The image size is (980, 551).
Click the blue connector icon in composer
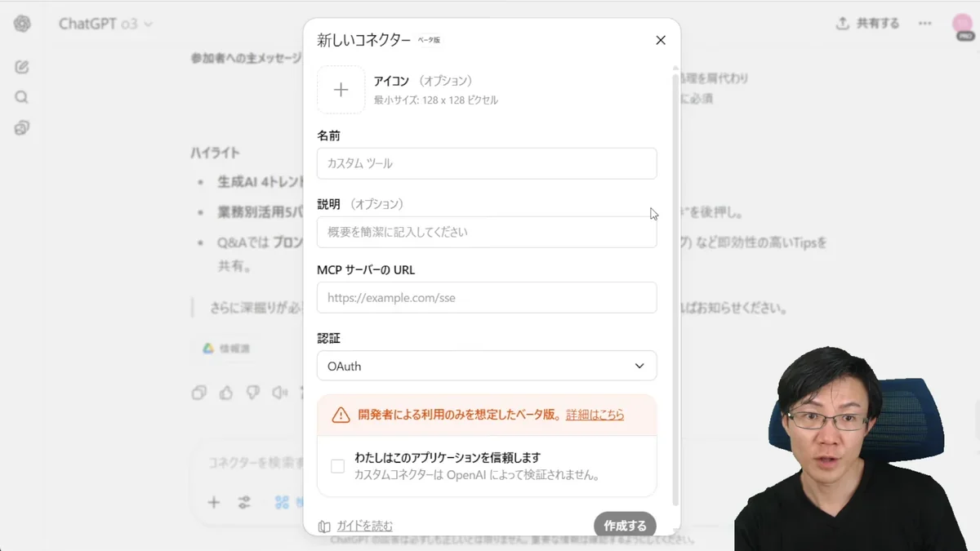tap(282, 502)
